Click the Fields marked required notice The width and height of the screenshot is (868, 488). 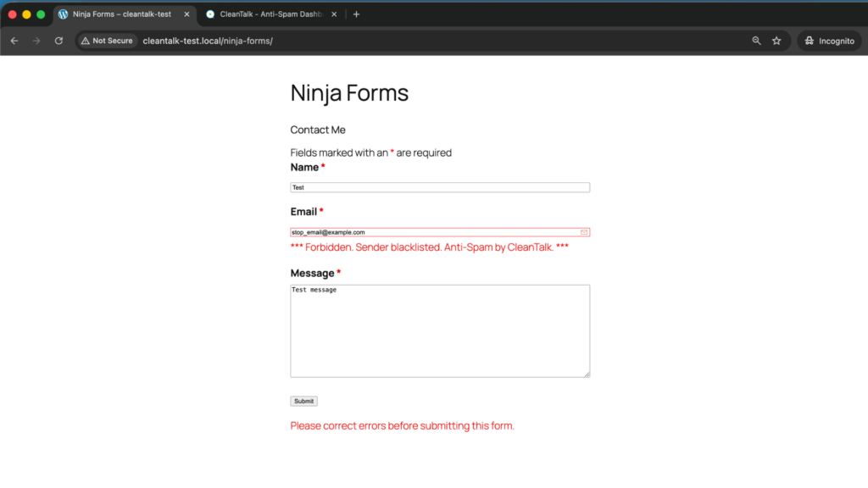pos(371,152)
